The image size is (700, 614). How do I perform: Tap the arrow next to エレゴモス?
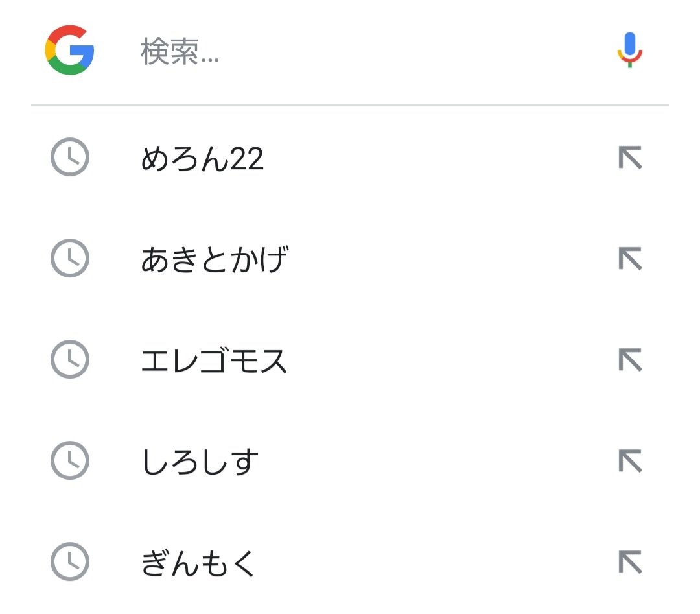pyautogui.click(x=630, y=359)
